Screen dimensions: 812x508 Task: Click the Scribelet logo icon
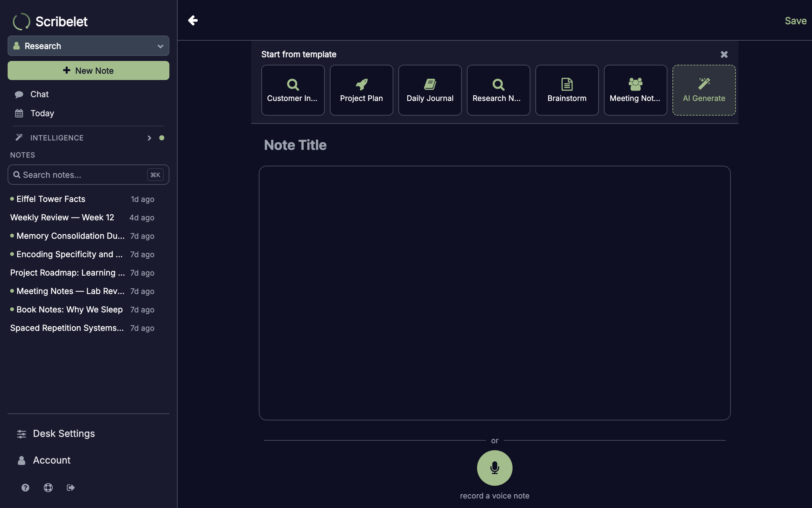click(x=22, y=22)
